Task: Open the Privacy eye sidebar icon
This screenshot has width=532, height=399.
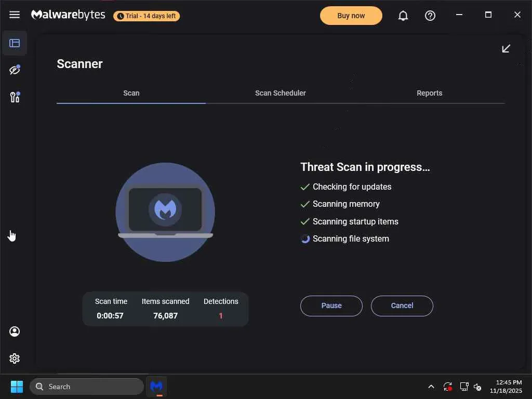Action: click(x=15, y=70)
